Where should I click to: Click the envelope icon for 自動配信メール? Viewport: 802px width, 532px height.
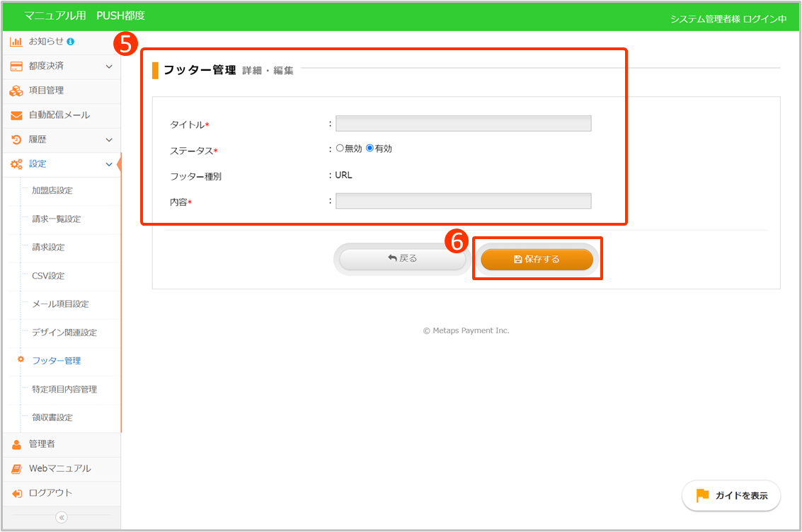point(16,115)
